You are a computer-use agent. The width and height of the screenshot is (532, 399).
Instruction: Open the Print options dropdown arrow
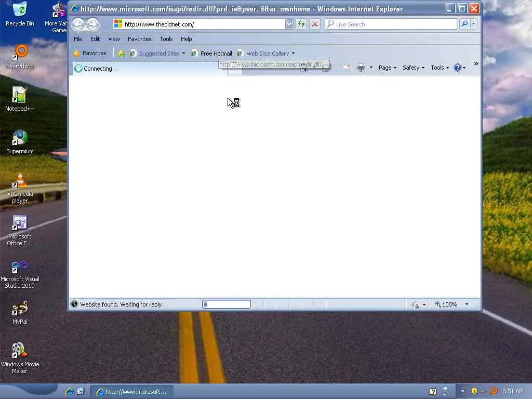tap(371, 68)
